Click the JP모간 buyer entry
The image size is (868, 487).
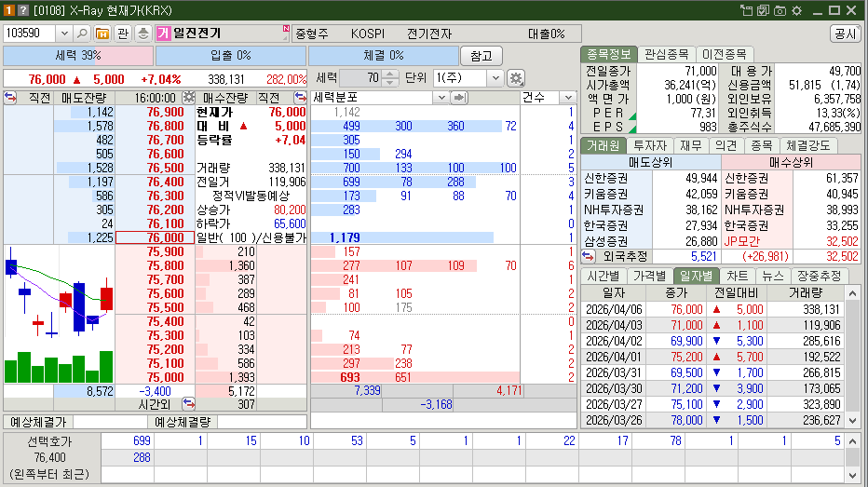[741, 241]
